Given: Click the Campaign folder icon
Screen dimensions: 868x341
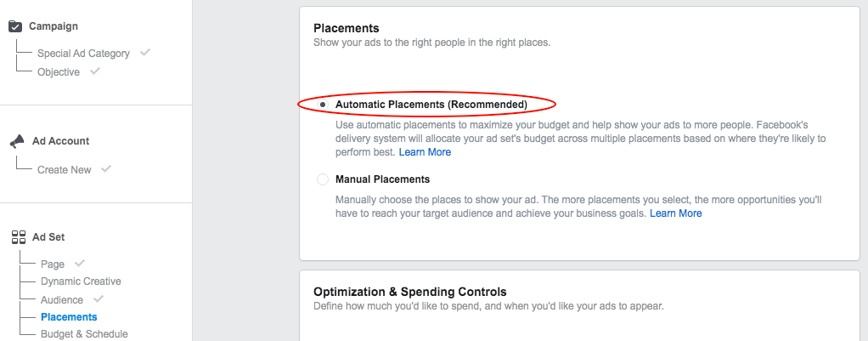Looking at the screenshot, I should tap(15, 26).
